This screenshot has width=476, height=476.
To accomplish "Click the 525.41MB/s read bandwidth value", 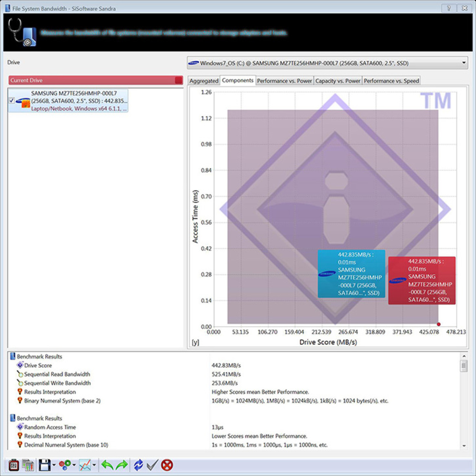I will [x=226, y=374].
